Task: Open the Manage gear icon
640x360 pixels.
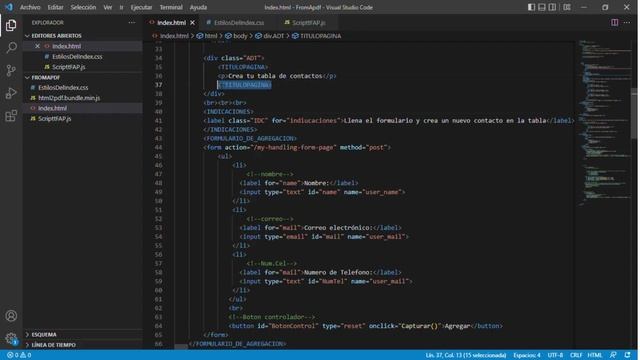Action: [11, 338]
